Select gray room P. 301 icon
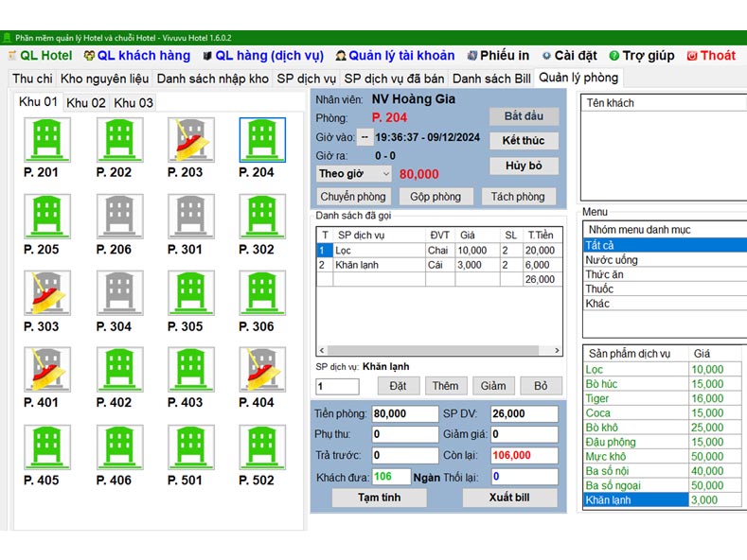 190,217
